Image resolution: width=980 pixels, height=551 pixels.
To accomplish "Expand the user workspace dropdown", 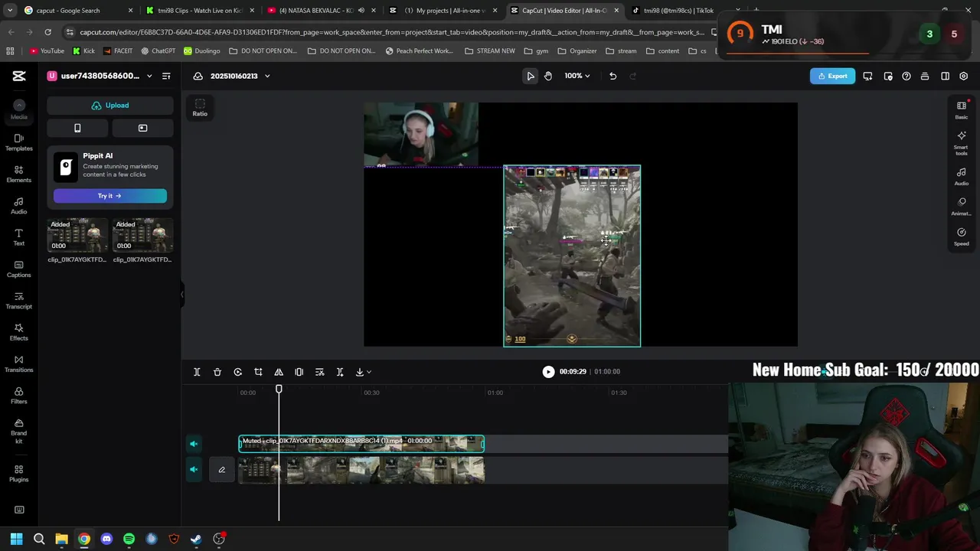I will tap(149, 76).
